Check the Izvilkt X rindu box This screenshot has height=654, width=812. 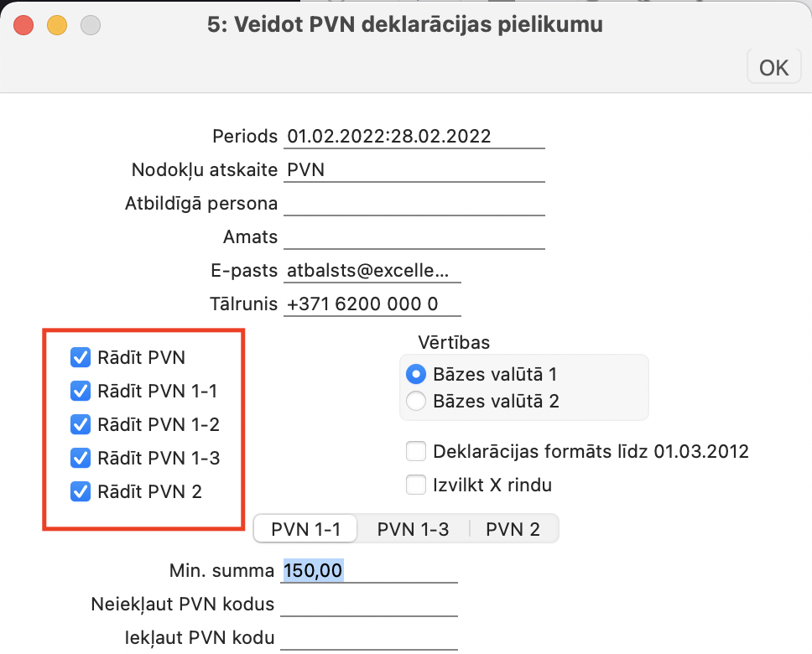(416, 485)
